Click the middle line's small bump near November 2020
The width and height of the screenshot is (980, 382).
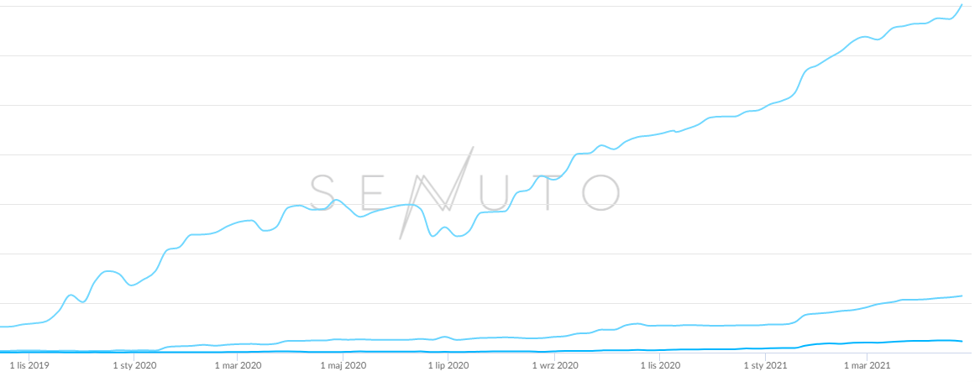636,323
